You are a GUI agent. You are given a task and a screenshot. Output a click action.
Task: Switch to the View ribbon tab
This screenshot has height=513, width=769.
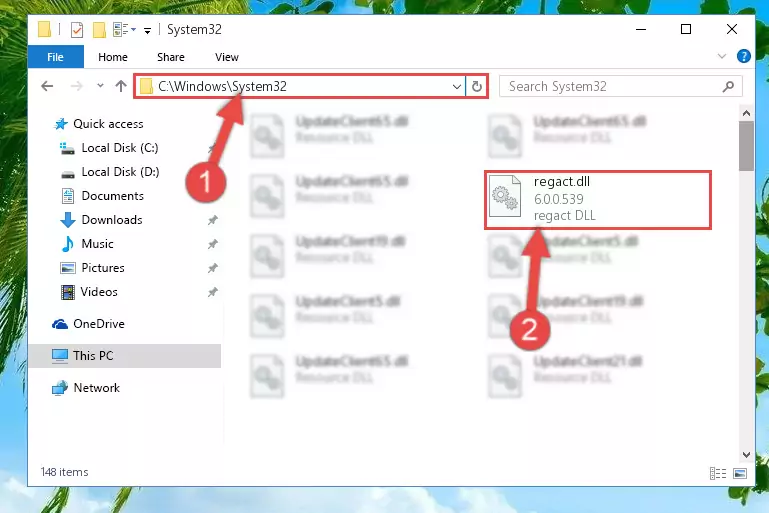pos(227,57)
